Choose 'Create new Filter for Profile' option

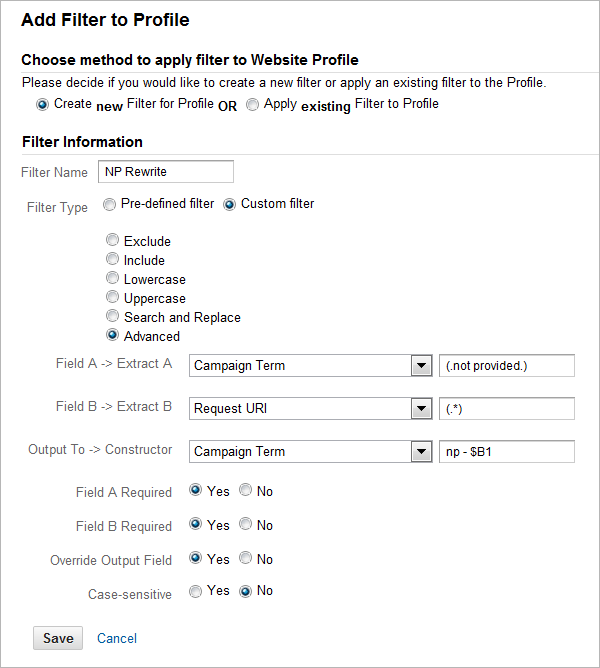[x=42, y=104]
